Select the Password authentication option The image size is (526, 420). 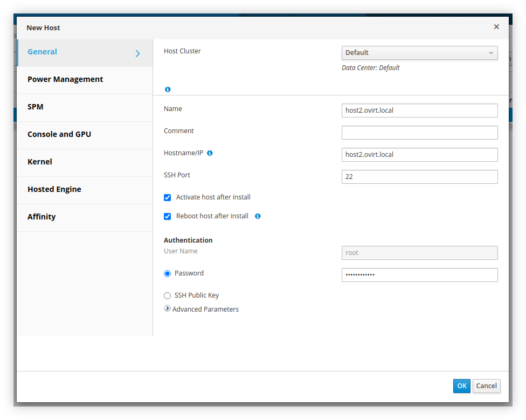coord(168,274)
